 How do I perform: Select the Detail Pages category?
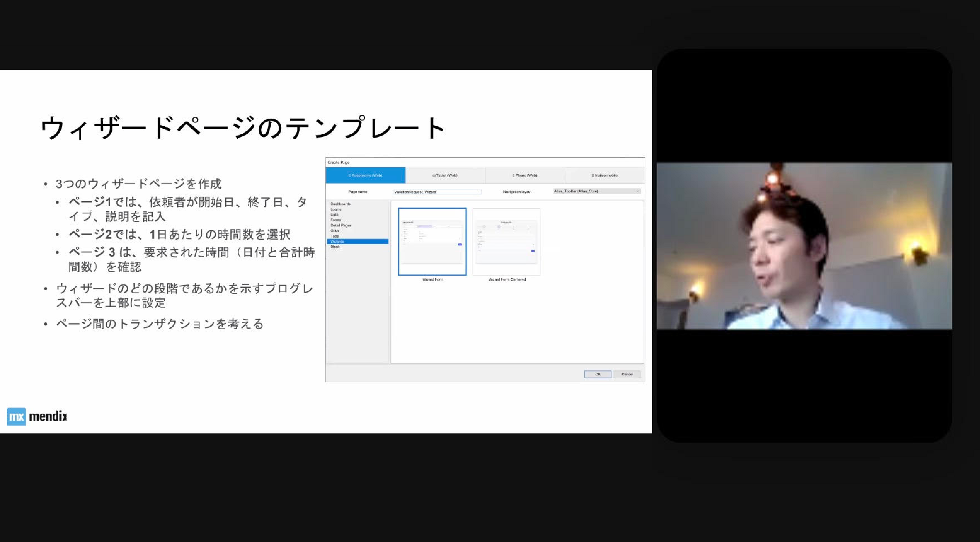[341, 226]
